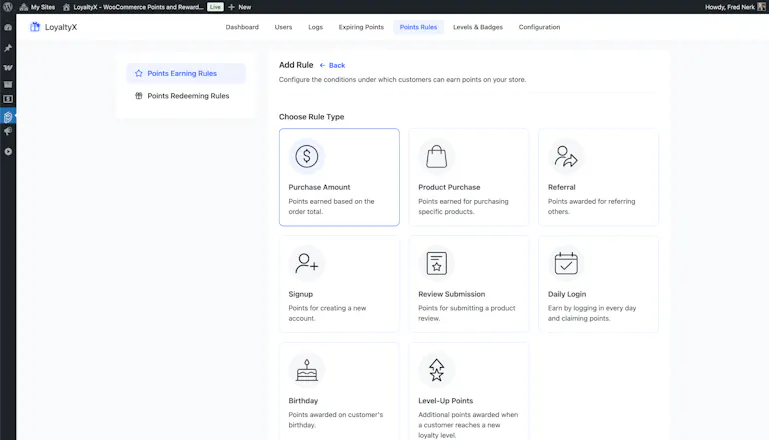The image size is (769, 440).
Task: Choose the Daily Login rule title
Action: tap(567, 294)
